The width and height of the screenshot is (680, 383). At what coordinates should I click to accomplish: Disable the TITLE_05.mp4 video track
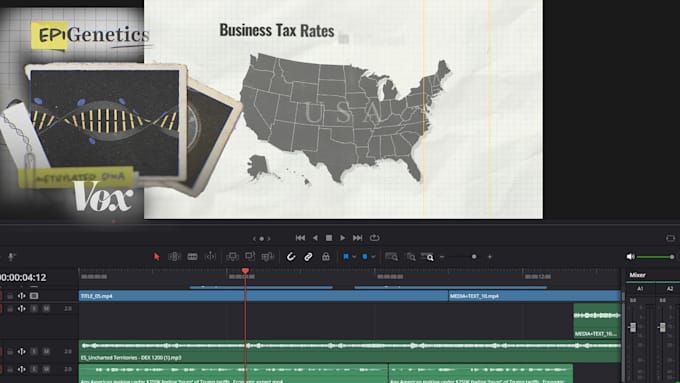34,296
